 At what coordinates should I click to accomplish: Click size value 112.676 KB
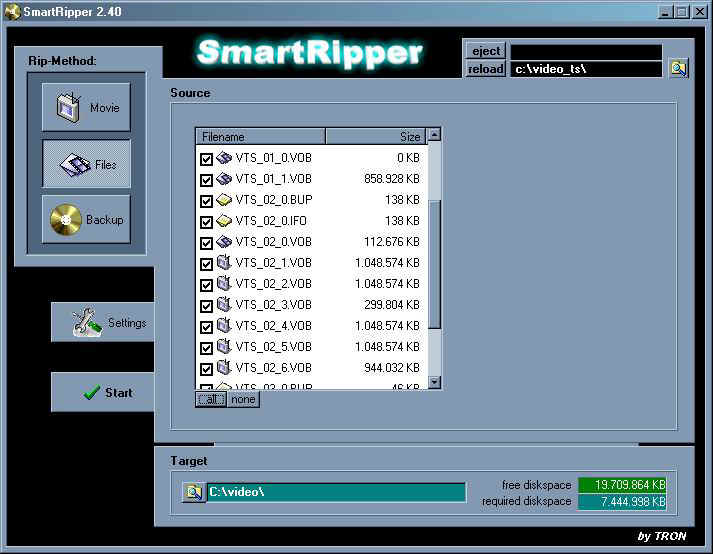click(392, 242)
